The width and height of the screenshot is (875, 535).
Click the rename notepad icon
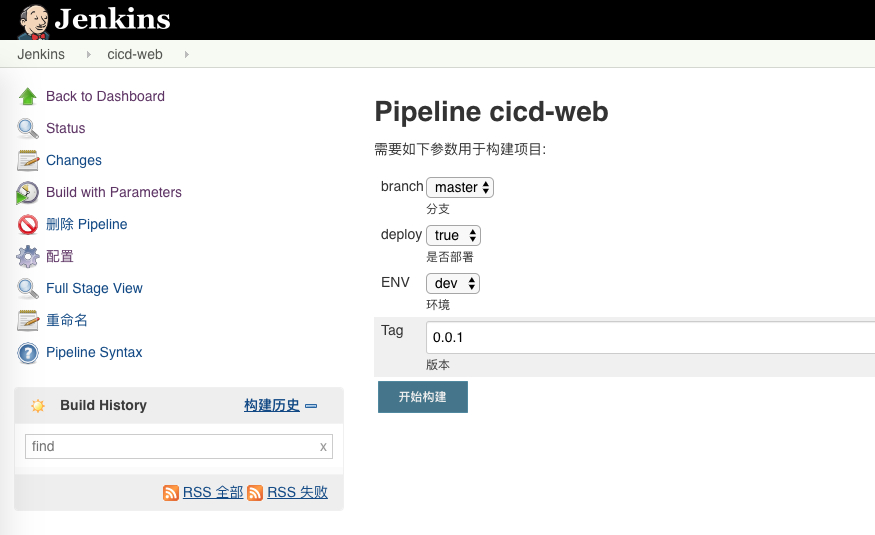tap(28, 321)
